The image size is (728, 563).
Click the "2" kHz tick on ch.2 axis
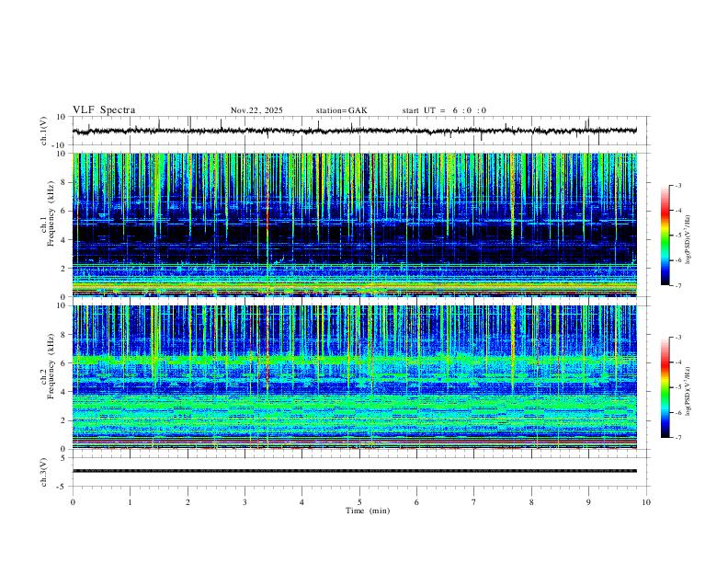(63, 420)
